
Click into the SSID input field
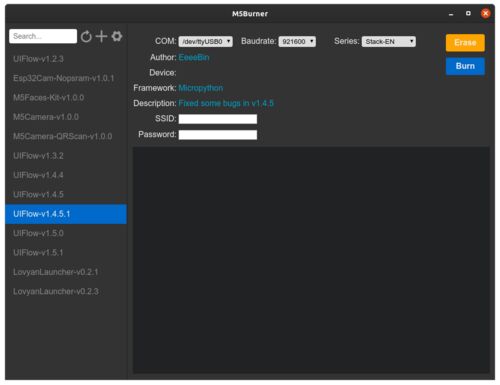pyautogui.click(x=218, y=119)
